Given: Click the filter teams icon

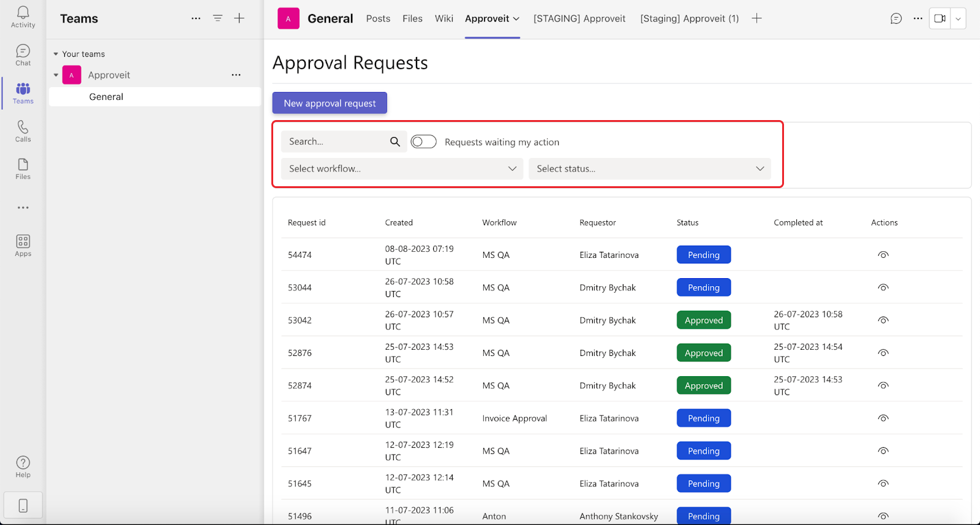Looking at the screenshot, I should 217,18.
